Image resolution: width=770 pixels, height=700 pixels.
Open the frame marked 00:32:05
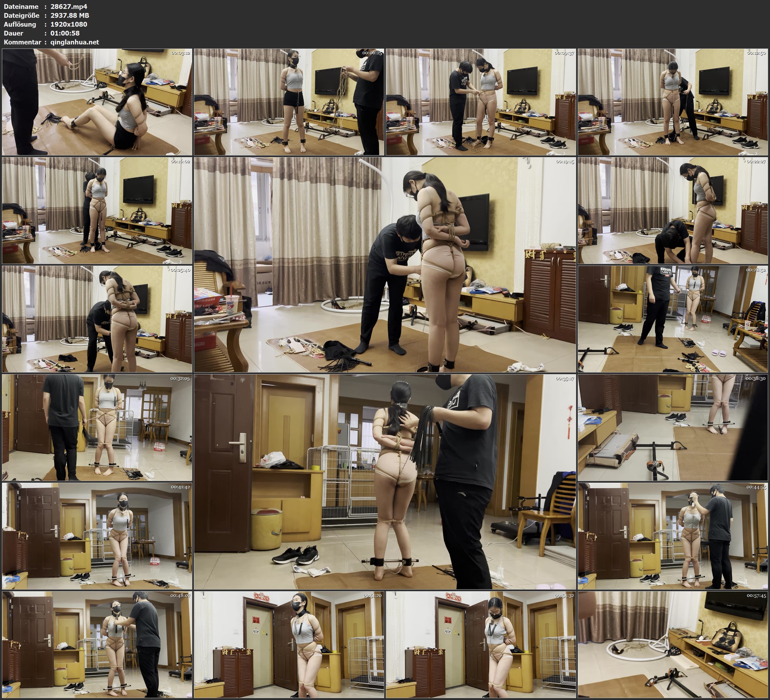click(x=97, y=427)
